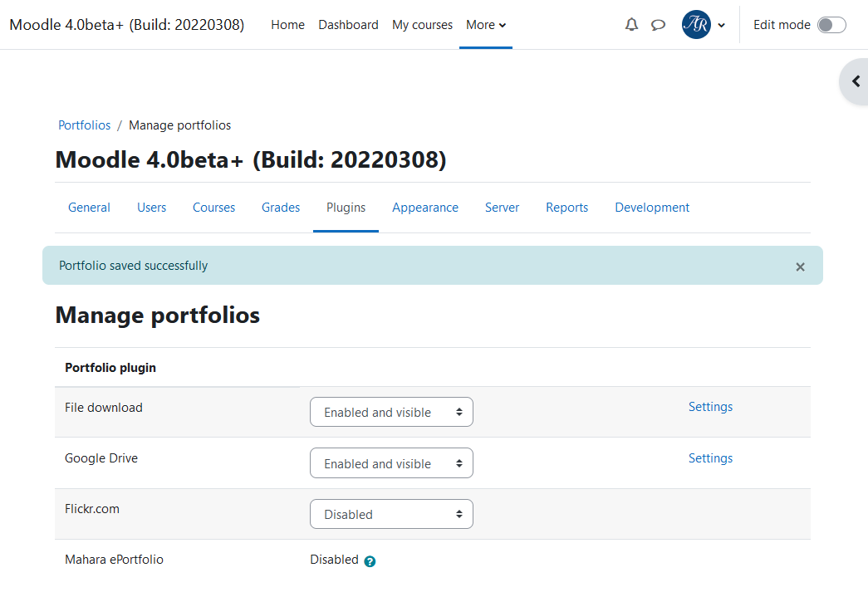Switch to the General tab
The image size is (868, 592).
click(x=89, y=208)
